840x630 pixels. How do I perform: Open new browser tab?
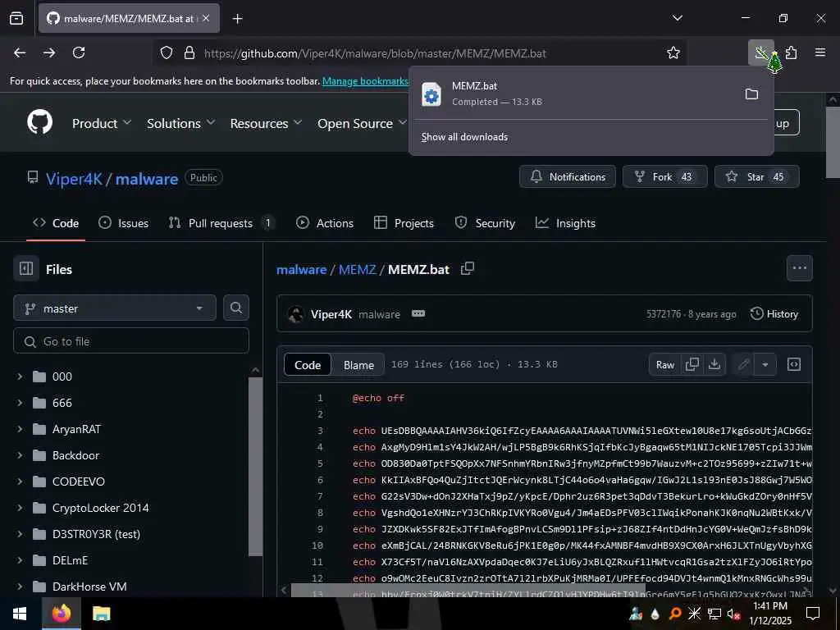(237, 19)
